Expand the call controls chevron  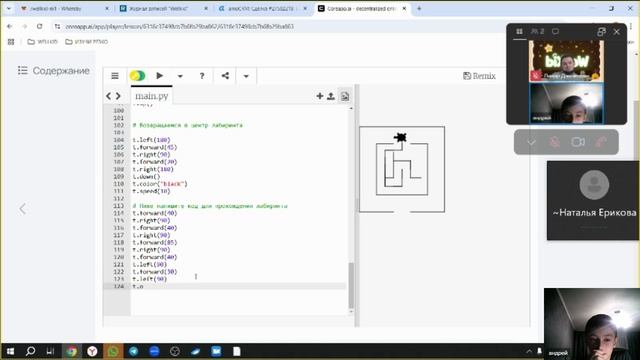pos(531,142)
